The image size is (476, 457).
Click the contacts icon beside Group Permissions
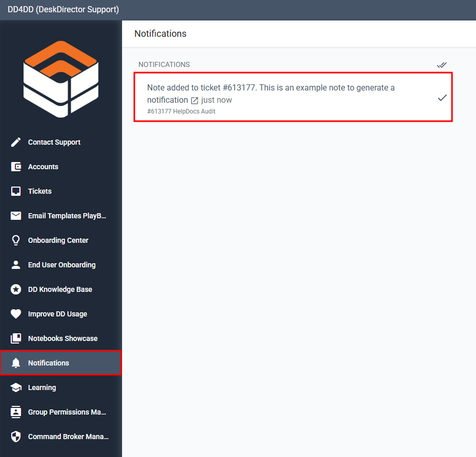[x=16, y=412]
